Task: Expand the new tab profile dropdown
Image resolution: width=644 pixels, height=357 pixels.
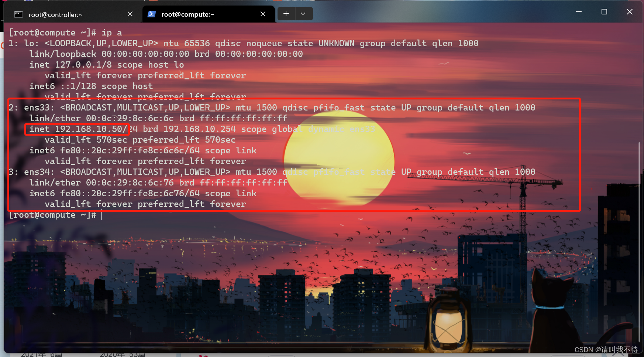Action: tap(303, 14)
